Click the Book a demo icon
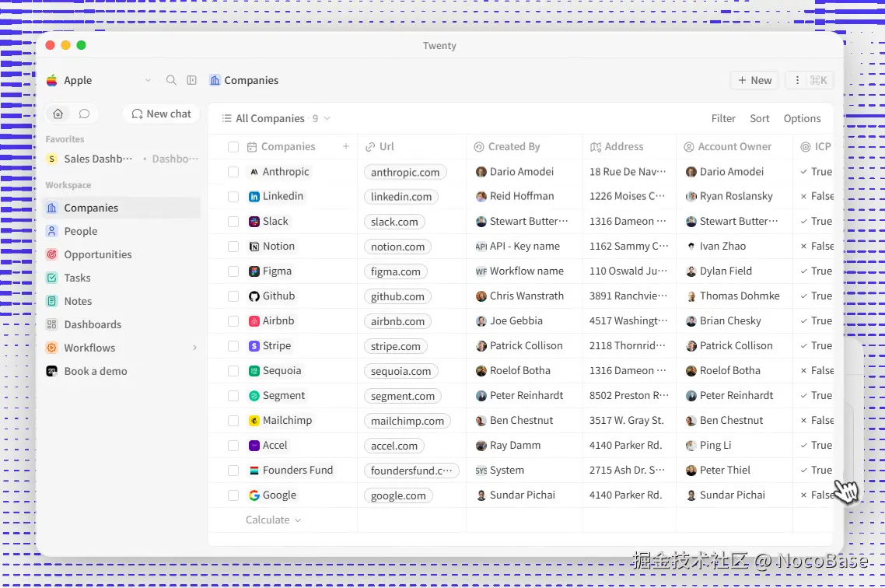This screenshot has height=588, width=885. click(52, 371)
